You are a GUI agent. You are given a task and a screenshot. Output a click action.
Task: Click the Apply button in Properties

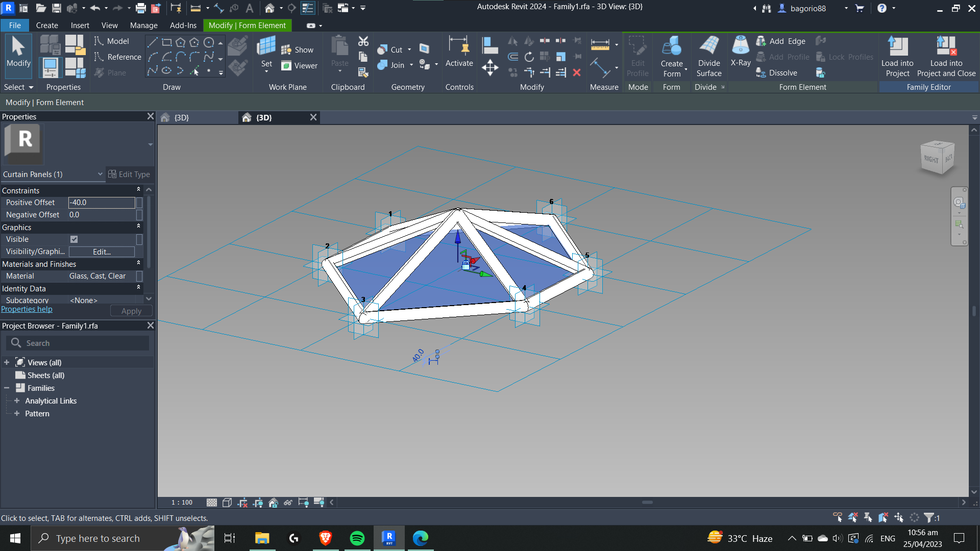131,310
